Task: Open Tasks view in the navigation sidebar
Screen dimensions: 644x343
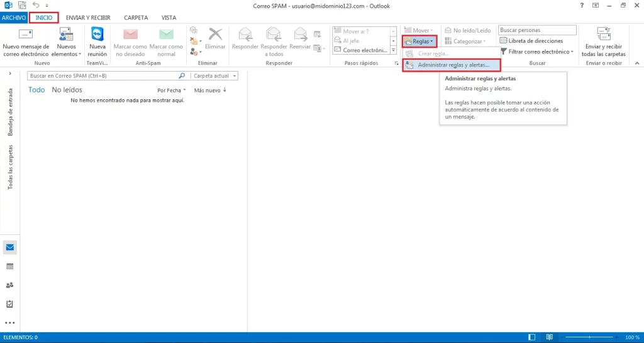Action: 10,304
